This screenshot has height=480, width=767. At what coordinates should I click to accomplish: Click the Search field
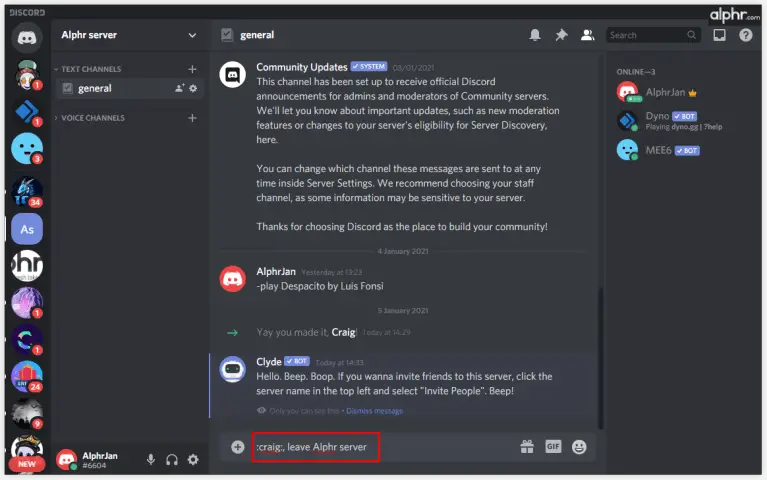click(653, 35)
